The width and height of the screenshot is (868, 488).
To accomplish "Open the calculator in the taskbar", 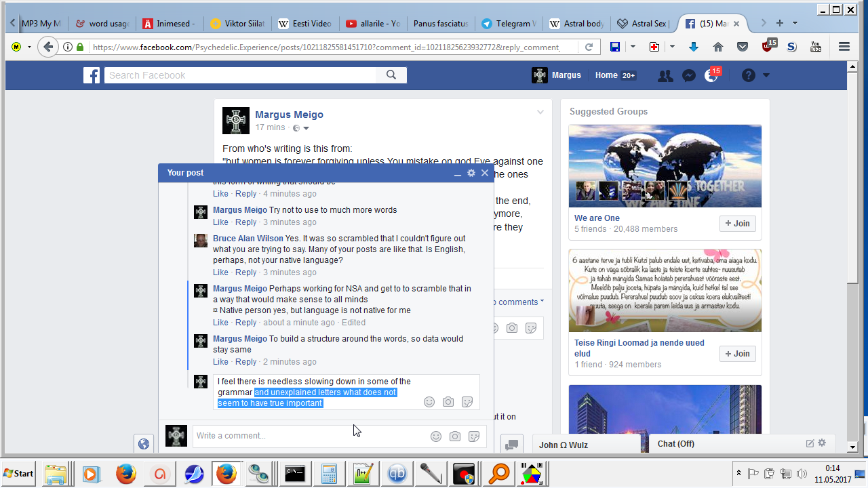I will click(329, 473).
